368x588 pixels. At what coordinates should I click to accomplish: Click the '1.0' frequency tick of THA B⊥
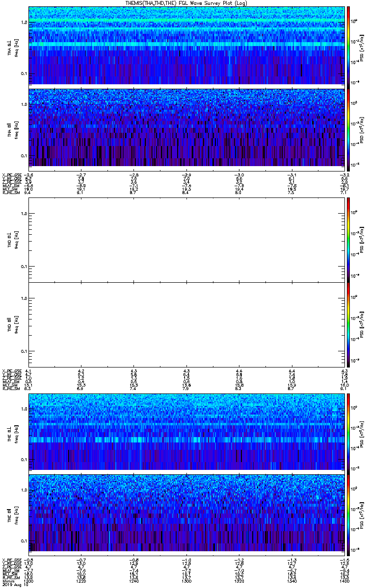coord(24,23)
